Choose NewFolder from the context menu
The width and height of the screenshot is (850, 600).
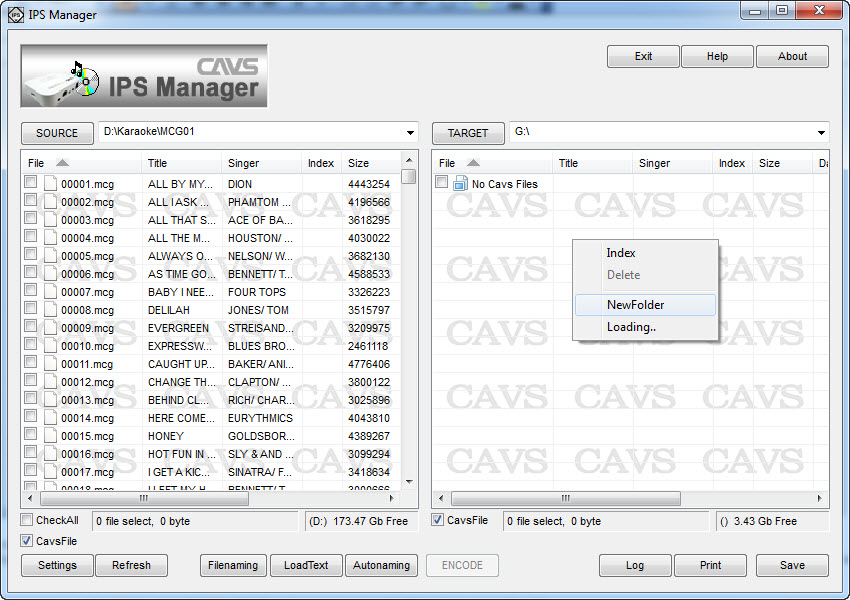635,305
